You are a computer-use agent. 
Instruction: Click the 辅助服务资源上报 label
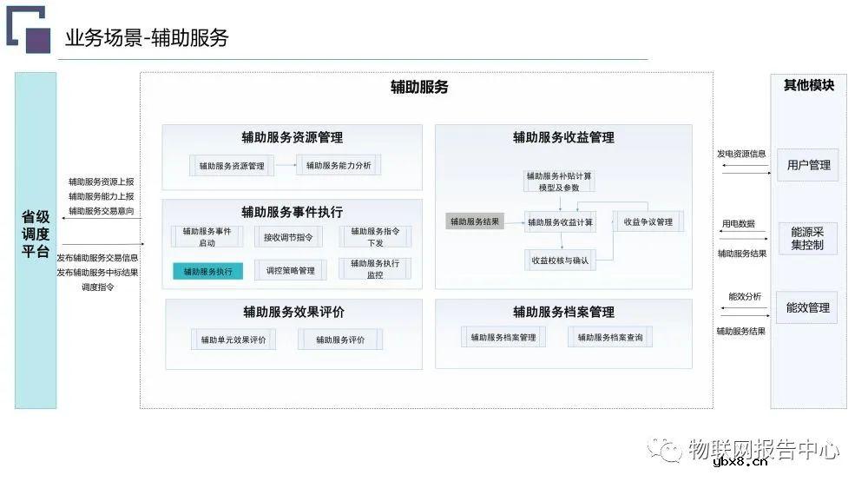pyautogui.click(x=102, y=181)
